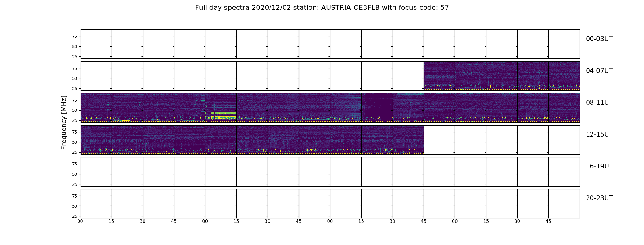This screenshot has height=245, width=644.
Task: Open the empty last panel of the 20-23UT row
Action: tap(564, 204)
